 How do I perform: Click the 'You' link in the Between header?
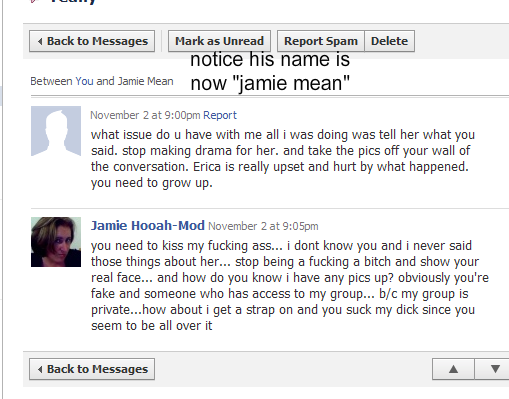point(84,81)
